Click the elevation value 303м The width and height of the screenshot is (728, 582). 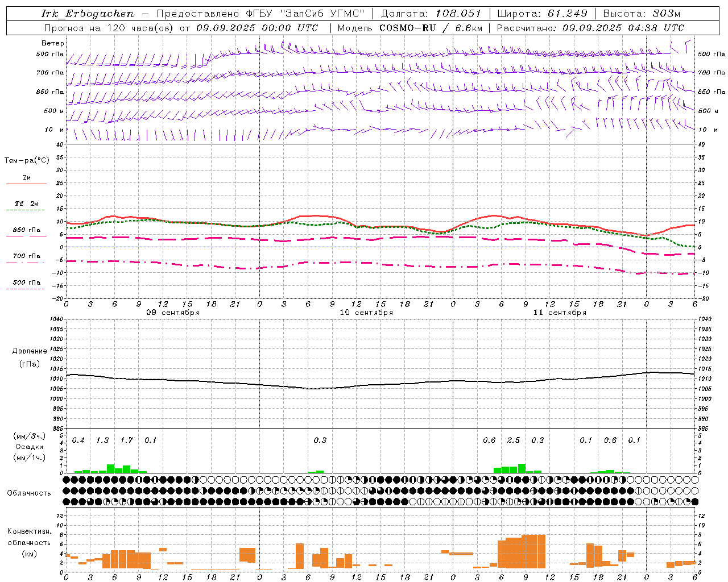tap(667, 14)
